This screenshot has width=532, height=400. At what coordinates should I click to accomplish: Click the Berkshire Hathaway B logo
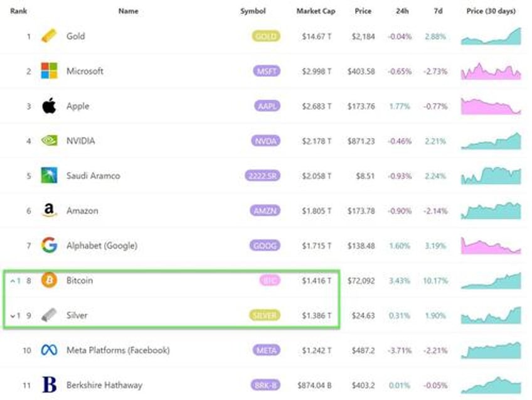[x=49, y=385]
